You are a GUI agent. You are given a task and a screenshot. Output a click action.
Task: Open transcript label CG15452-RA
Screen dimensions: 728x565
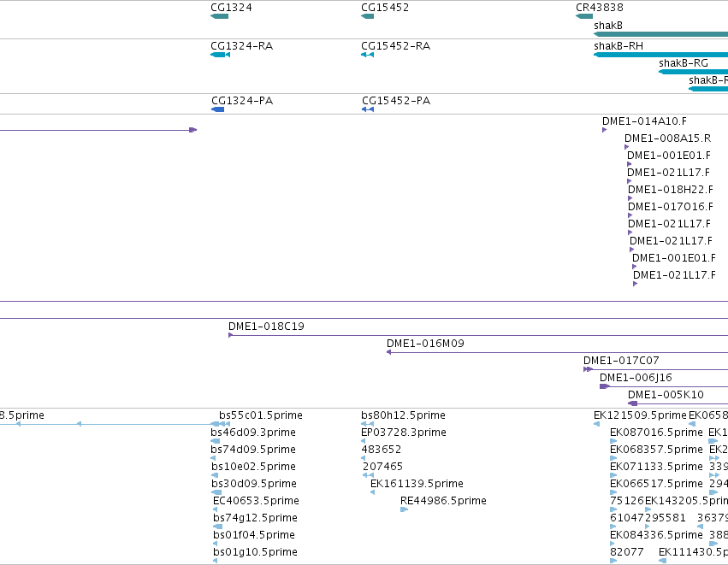(x=395, y=46)
